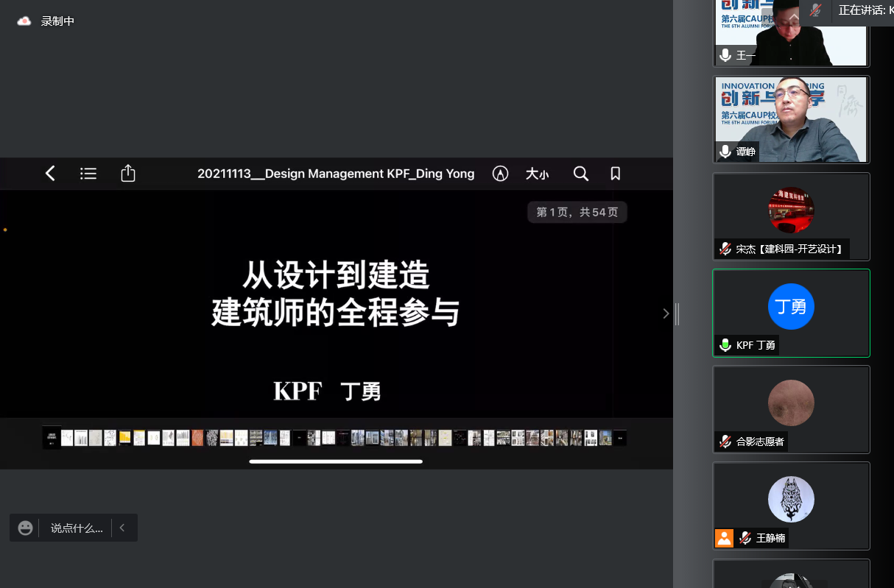Screen dimensions: 894x588
Task: Click the green microphone icon beside KPF 丁勇
Action: click(725, 345)
